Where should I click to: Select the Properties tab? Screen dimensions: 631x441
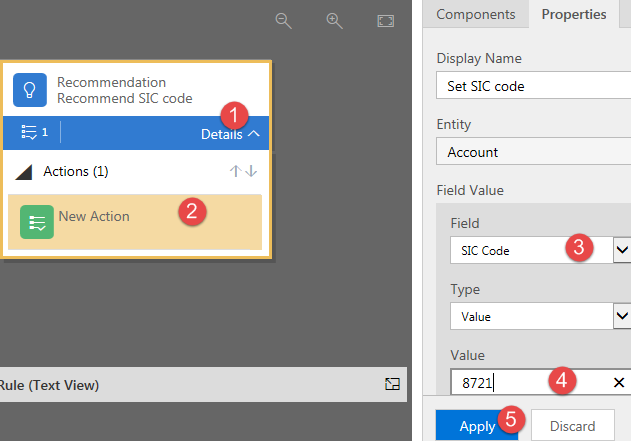coord(574,14)
